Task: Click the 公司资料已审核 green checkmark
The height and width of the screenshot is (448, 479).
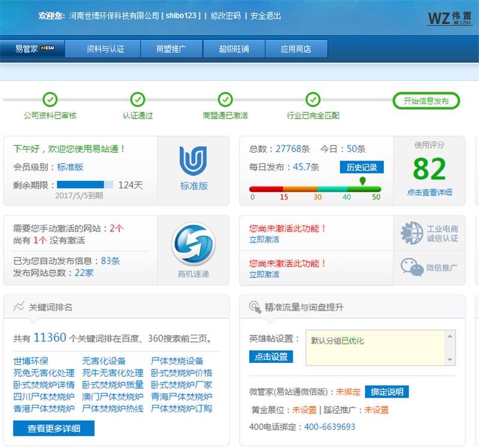Action: 51,99
